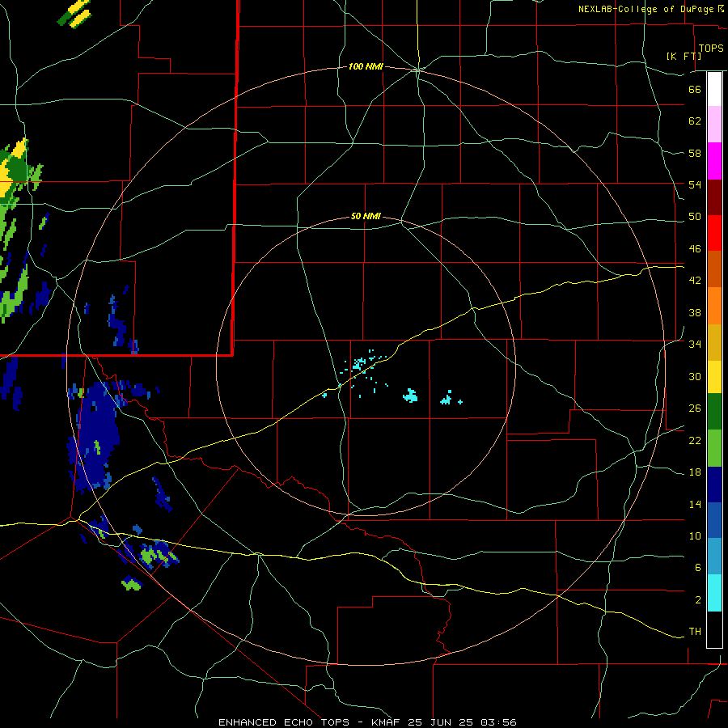Click the "03:56" time stamp
This screenshot has width=728, height=728.
498,722
